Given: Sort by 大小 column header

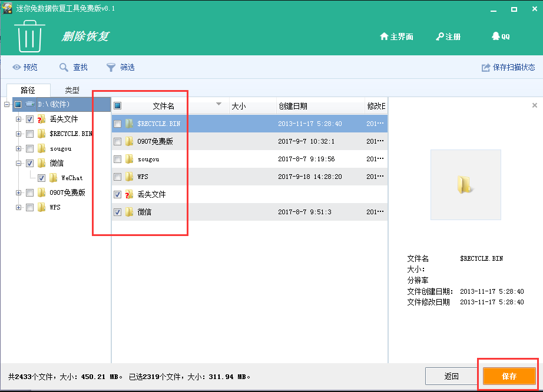Looking at the screenshot, I should tap(239, 106).
